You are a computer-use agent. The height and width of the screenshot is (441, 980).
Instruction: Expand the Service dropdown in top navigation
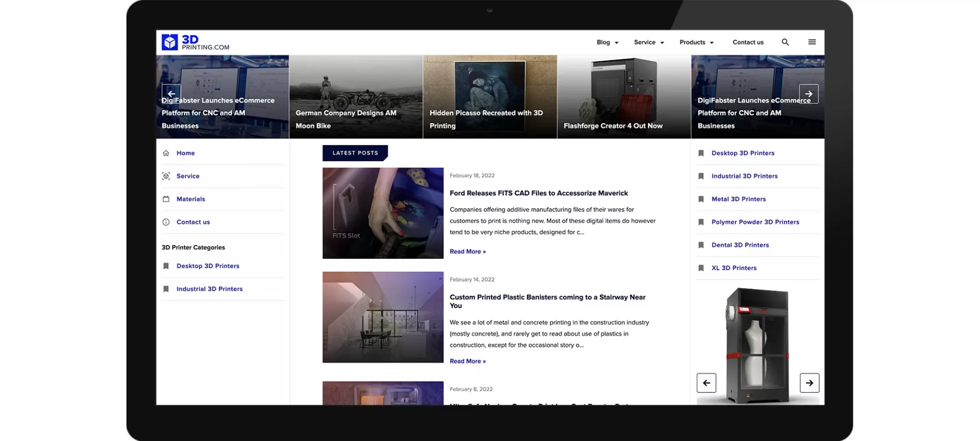649,42
